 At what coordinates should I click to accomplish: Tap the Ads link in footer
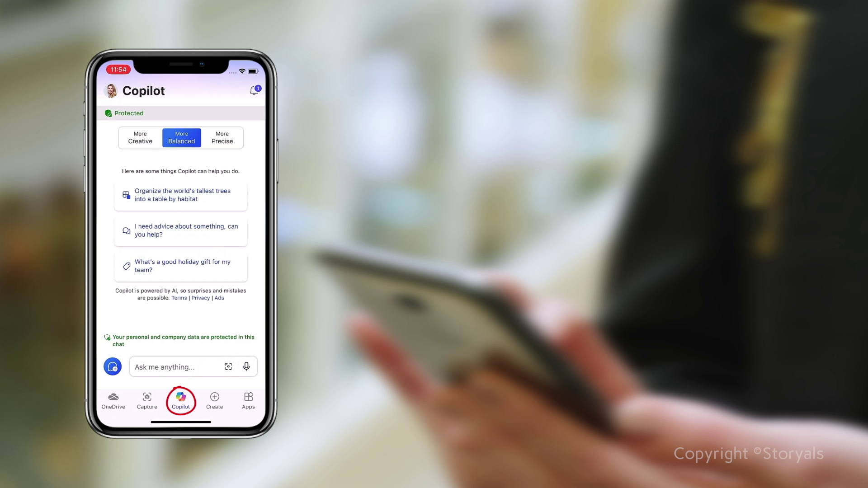click(x=218, y=297)
